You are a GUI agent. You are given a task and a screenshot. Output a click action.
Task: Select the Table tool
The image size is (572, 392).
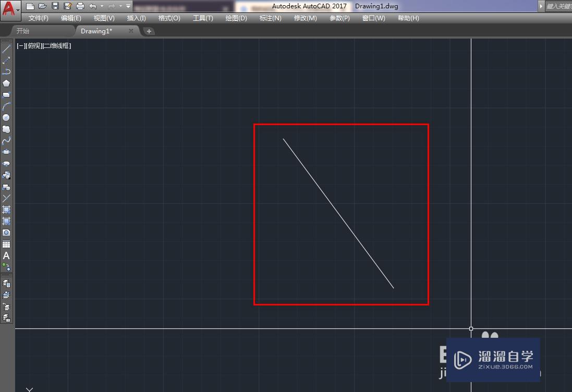point(6,244)
